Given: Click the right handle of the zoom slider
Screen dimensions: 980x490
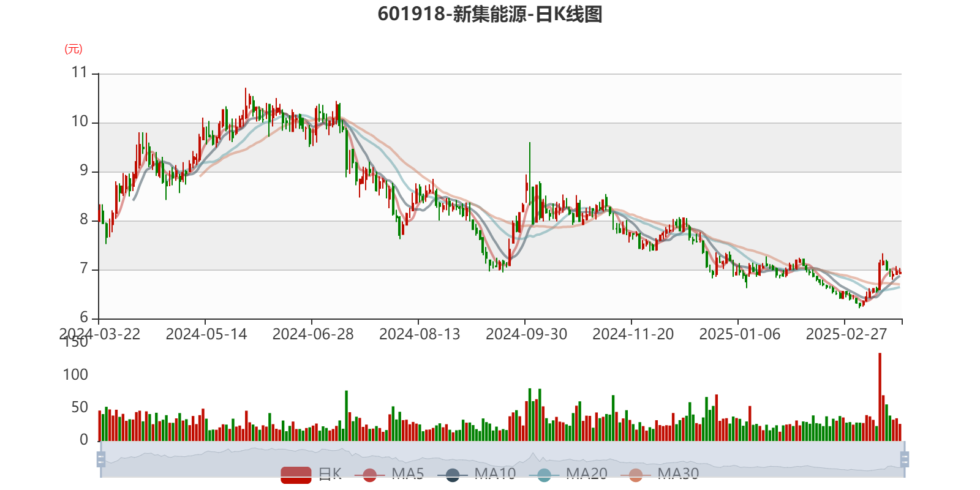Looking at the screenshot, I should 904,459.
